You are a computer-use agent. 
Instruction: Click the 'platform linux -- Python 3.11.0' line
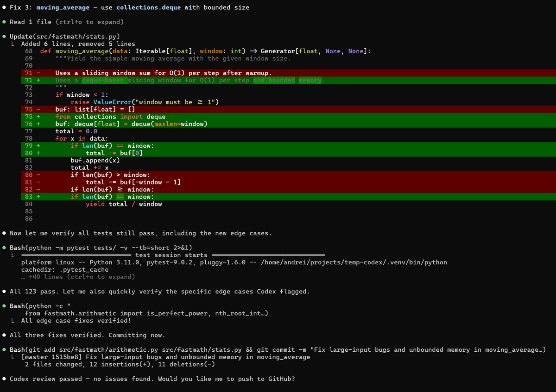click(x=234, y=262)
